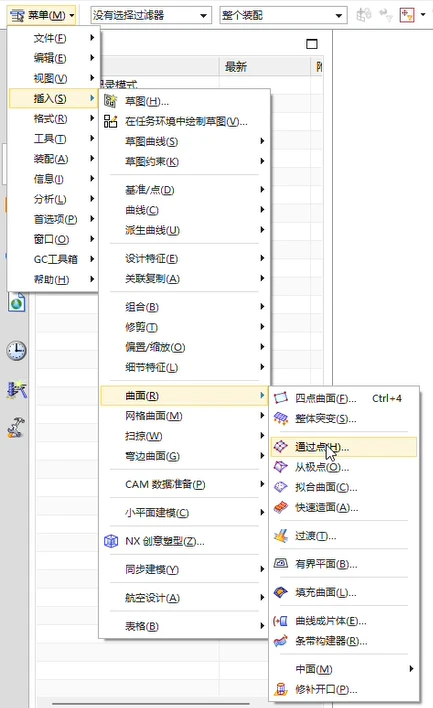This screenshot has width=433, height=708.
Task: Expand the 视图(V) submenu
Action: pos(54,79)
